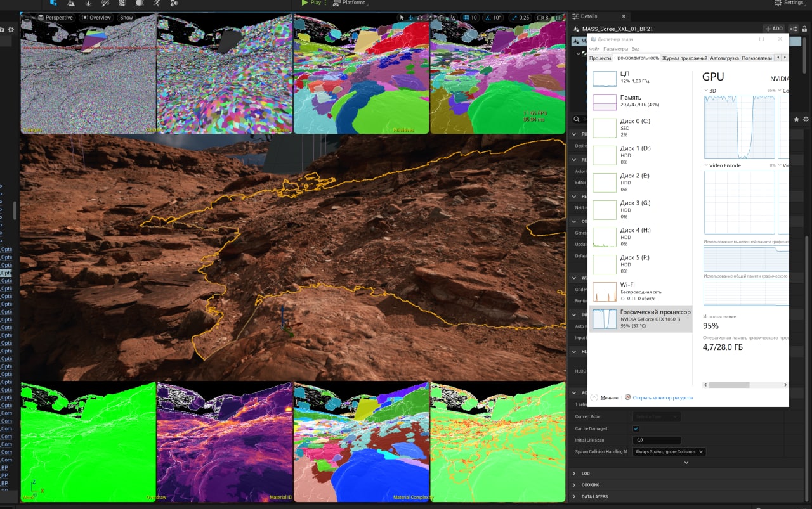This screenshot has width=812, height=509.
Task: Open Открыть монитор ресурсов link
Action: [x=658, y=397]
